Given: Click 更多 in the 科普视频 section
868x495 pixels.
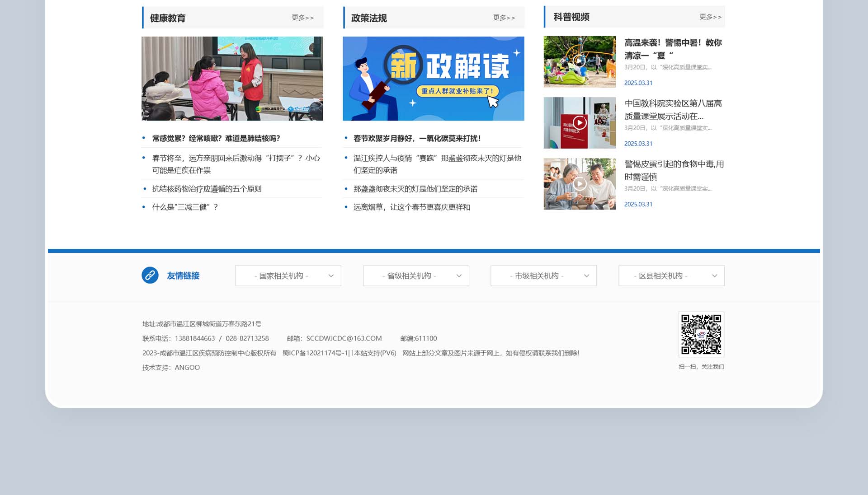Looking at the screenshot, I should (710, 17).
